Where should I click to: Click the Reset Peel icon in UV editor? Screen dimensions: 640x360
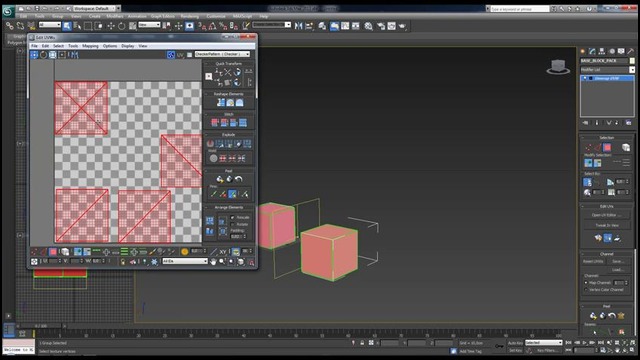click(239, 179)
